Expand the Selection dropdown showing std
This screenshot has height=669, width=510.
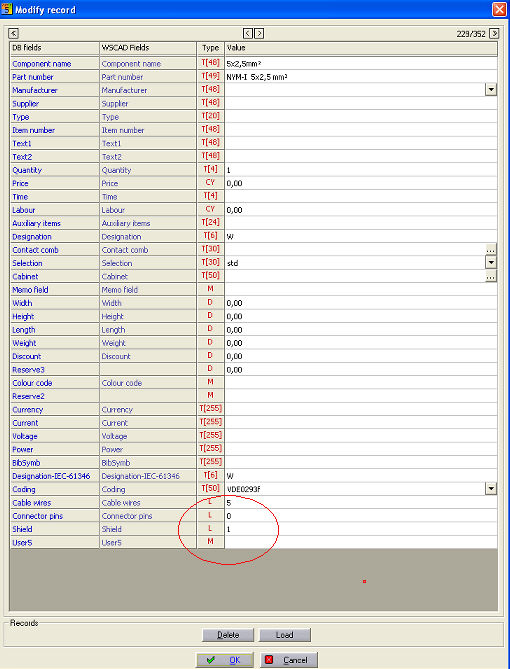491,263
